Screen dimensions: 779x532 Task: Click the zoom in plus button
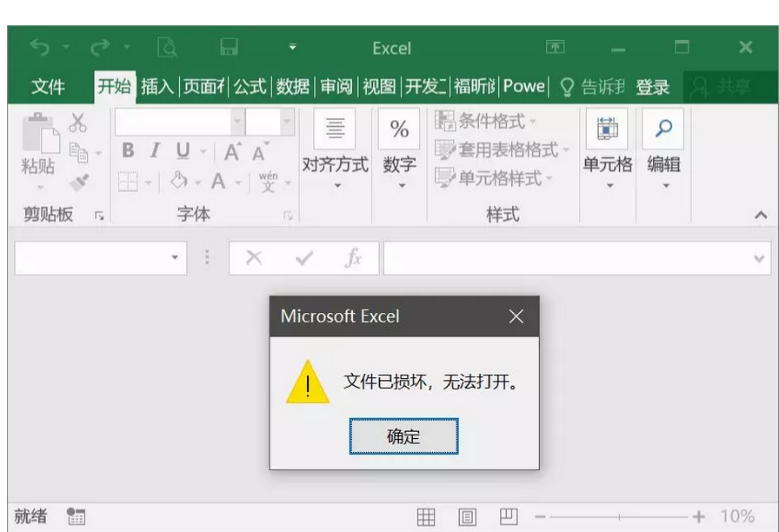click(x=698, y=517)
